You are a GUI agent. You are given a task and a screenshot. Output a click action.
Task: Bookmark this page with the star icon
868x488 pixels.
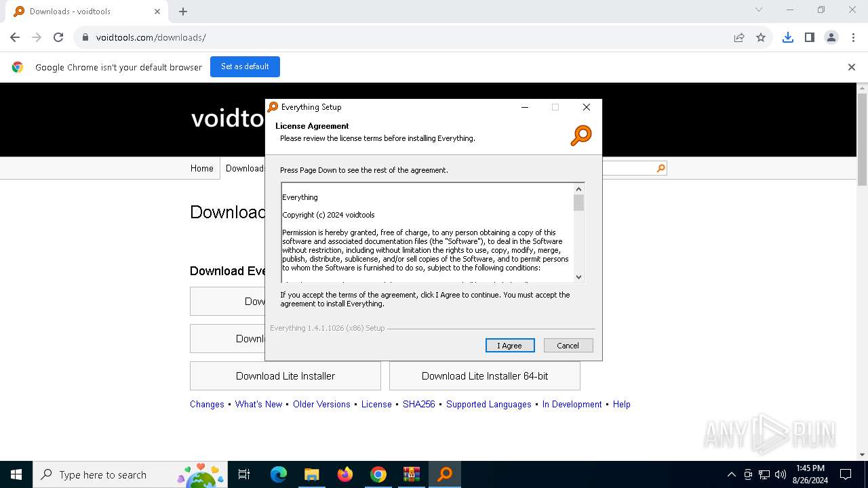point(761,37)
